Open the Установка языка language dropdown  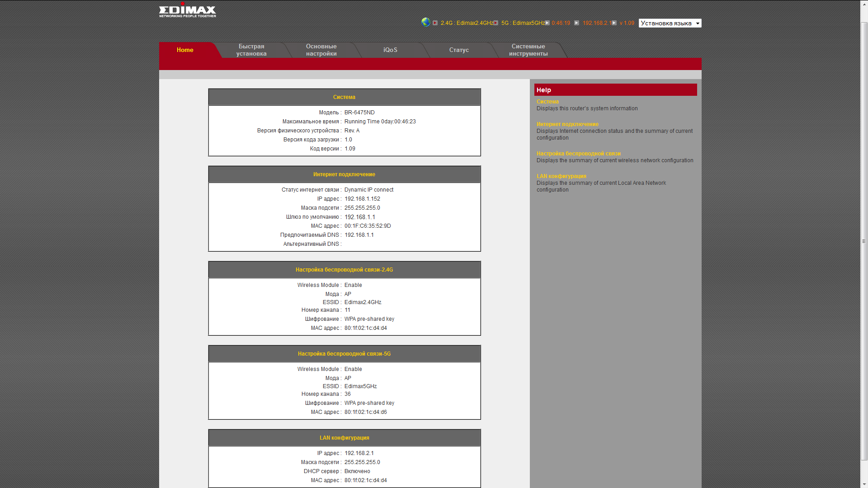pyautogui.click(x=670, y=23)
